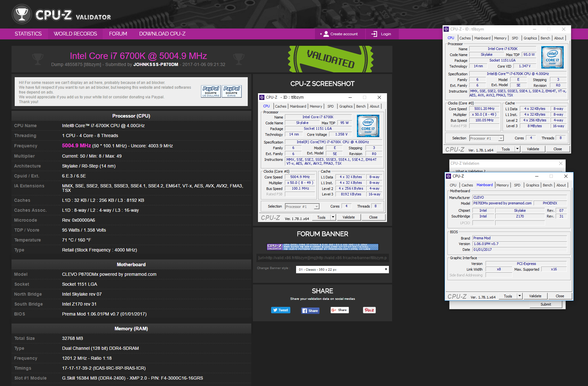Image resolution: width=588 pixels, height=386 pixels.
Task: Close the CPU-Z Validation dialog
Action: pyautogui.click(x=560, y=163)
